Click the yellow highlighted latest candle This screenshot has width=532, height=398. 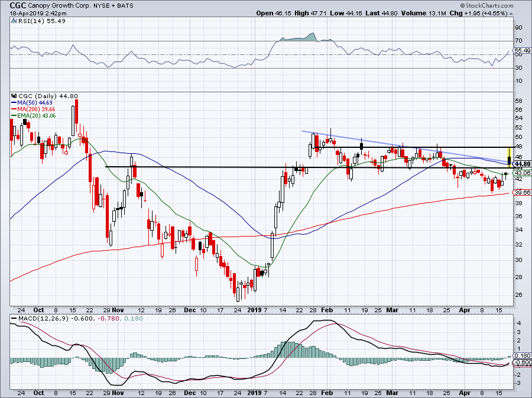pos(510,157)
